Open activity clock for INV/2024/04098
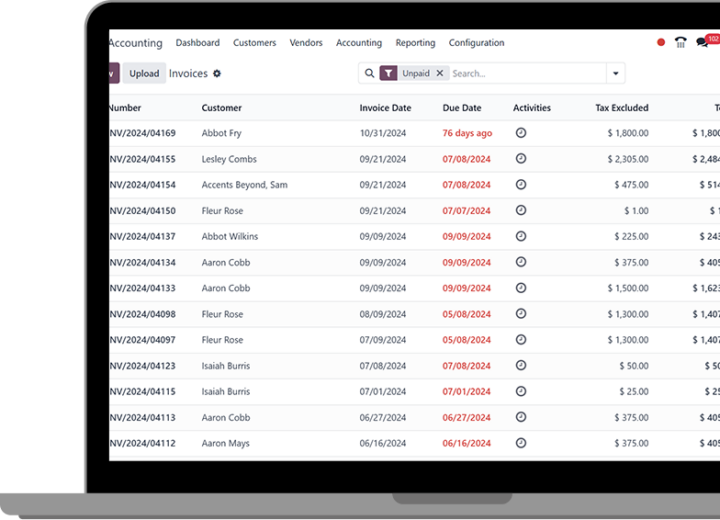The height and width of the screenshot is (520, 720). click(521, 313)
